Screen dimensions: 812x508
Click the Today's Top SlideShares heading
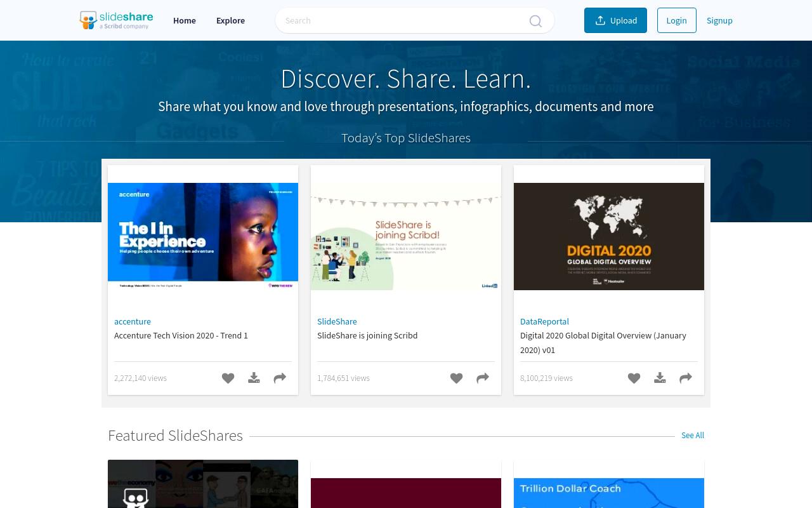pos(406,138)
